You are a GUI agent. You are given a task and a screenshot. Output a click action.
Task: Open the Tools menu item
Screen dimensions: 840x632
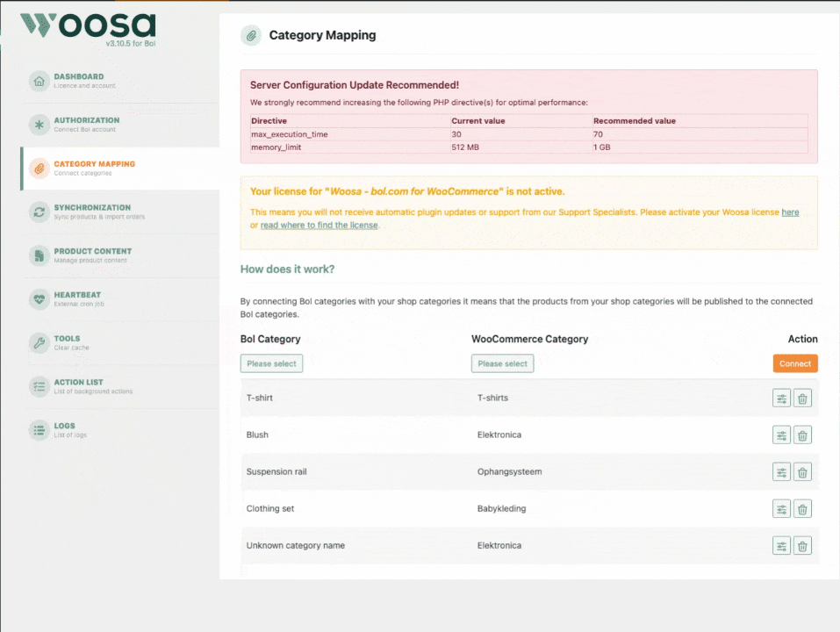120,343
